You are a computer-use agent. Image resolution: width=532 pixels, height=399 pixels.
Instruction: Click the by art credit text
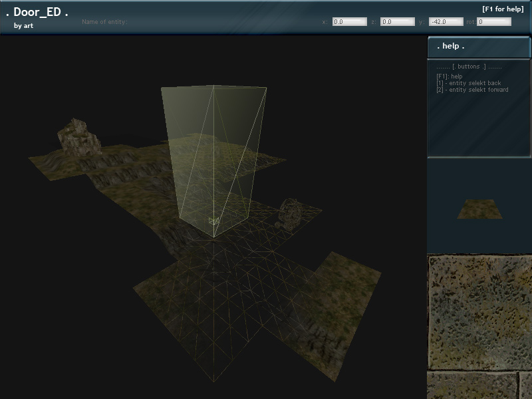coord(23,26)
